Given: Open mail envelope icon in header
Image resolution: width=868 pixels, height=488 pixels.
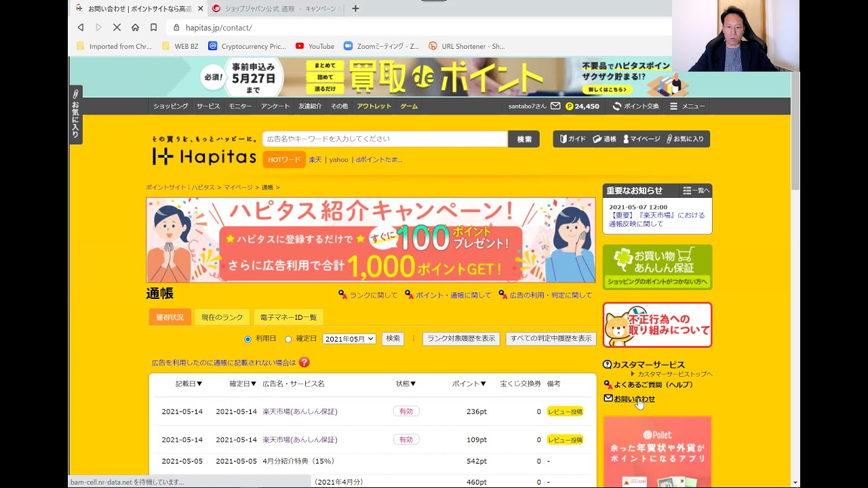Looking at the screenshot, I should point(555,106).
